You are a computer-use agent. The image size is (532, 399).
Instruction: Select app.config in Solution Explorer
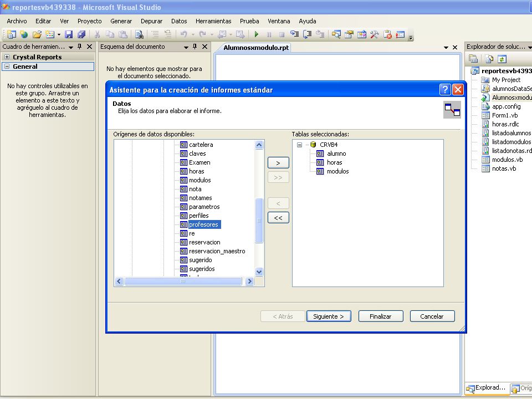(x=506, y=106)
